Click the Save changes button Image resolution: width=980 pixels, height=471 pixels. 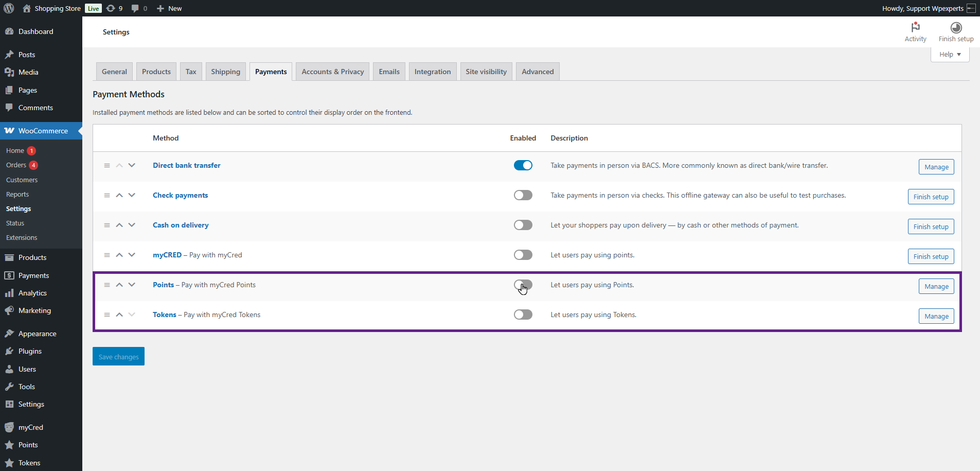118,357
